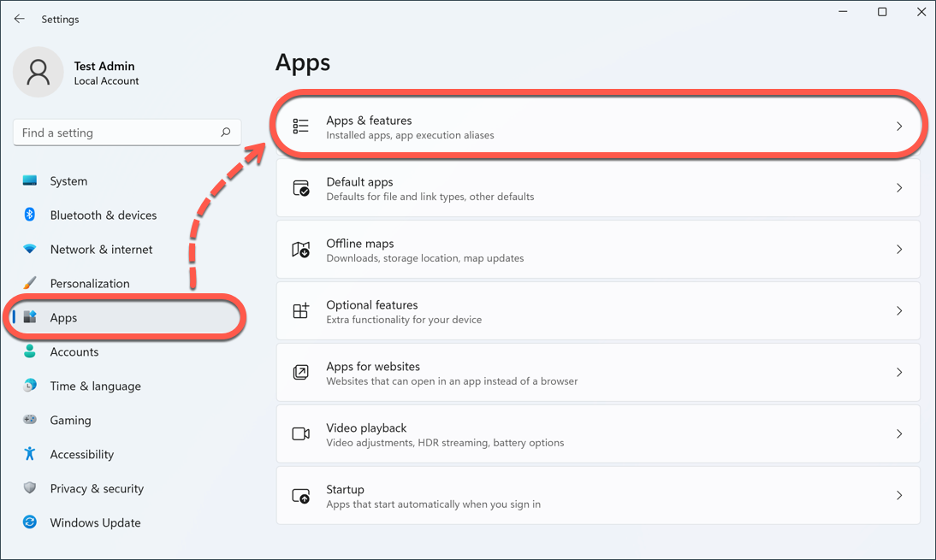The width and height of the screenshot is (936, 560).
Task: Select Accounts in the sidebar
Action: (126, 351)
